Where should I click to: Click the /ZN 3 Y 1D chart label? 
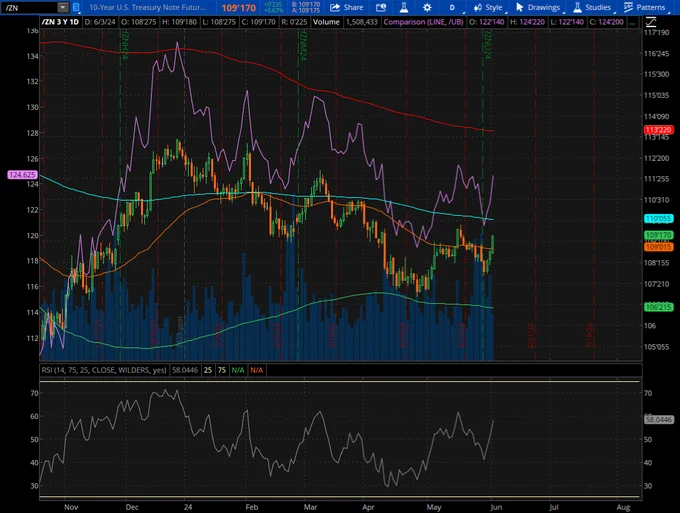click(60, 22)
